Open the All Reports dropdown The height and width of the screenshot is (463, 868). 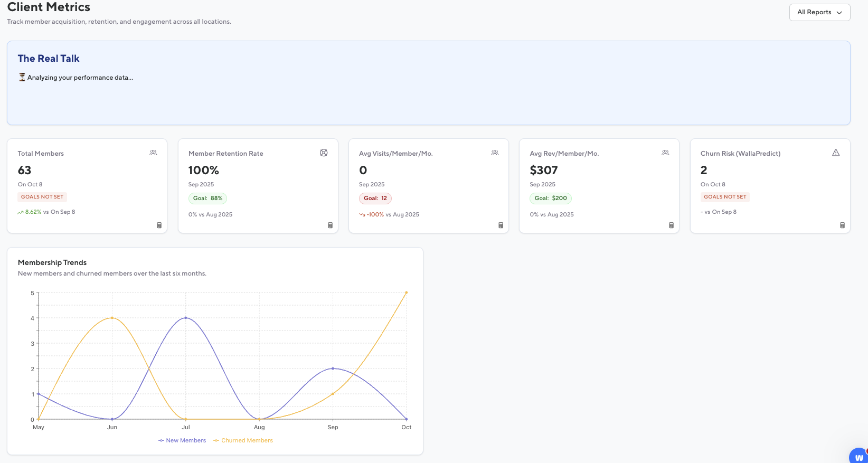(819, 12)
